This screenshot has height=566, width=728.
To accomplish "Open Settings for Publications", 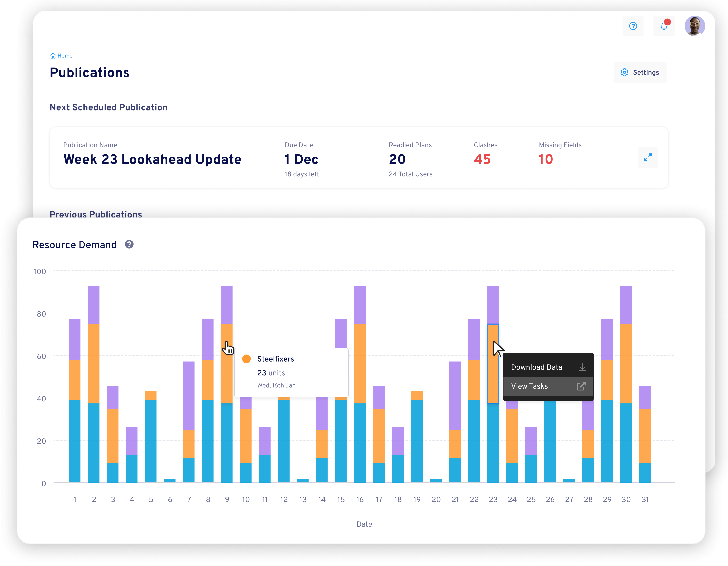I will click(639, 72).
